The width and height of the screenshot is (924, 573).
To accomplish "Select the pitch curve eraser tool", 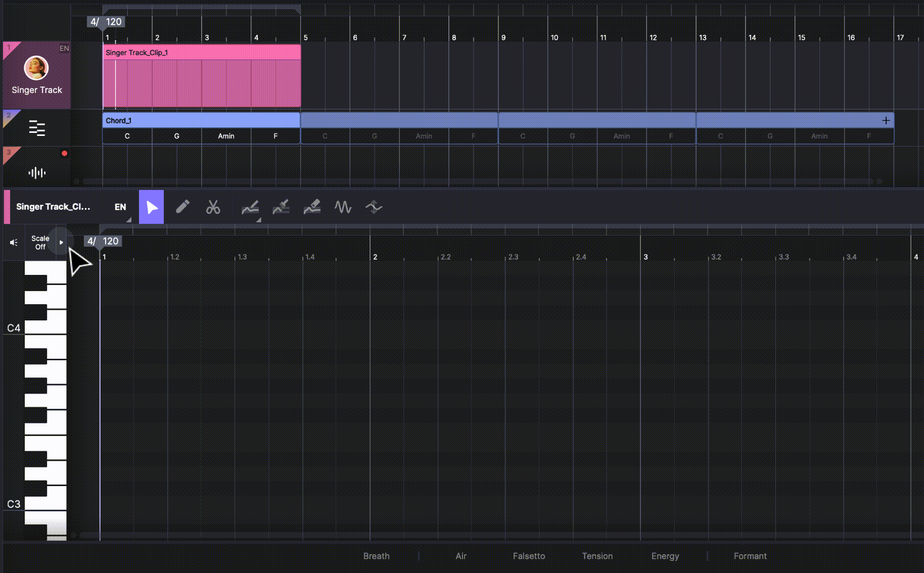I will [x=312, y=207].
